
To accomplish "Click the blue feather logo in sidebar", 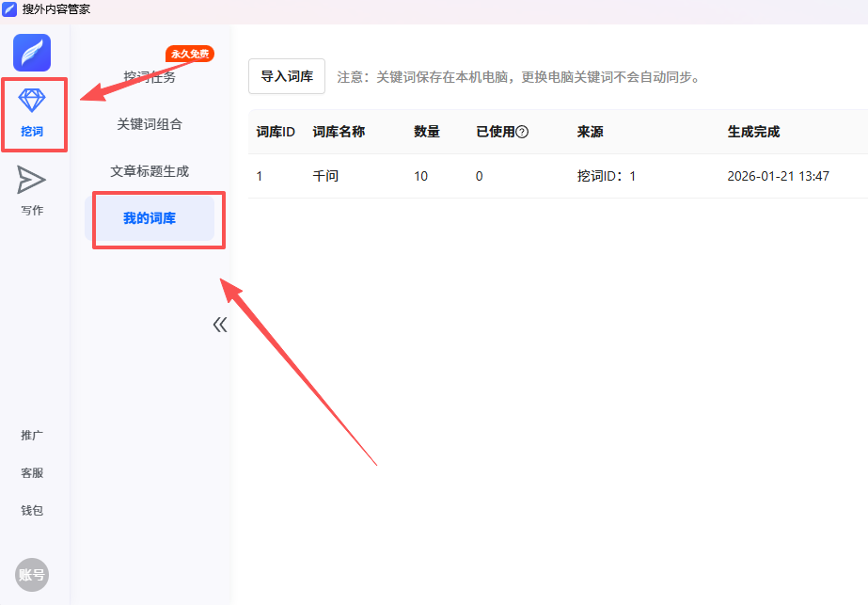I will tap(32, 53).
